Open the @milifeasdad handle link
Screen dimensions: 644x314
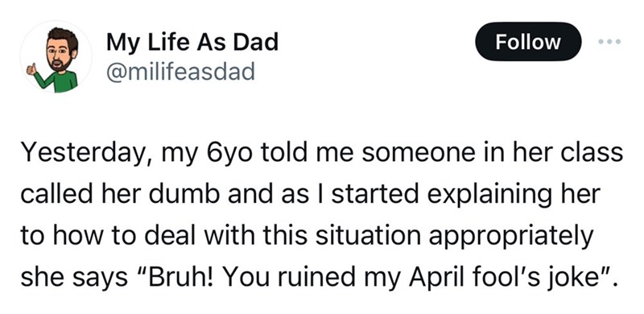[180, 72]
